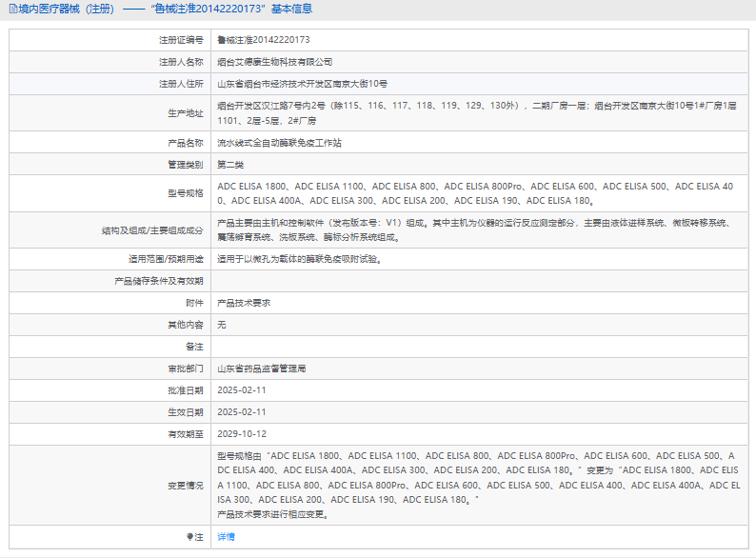The width and height of the screenshot is (756, 558).
Task: Click the production address text starting 烟台开发区汉江路7号
Action: [x=477, y=113]
